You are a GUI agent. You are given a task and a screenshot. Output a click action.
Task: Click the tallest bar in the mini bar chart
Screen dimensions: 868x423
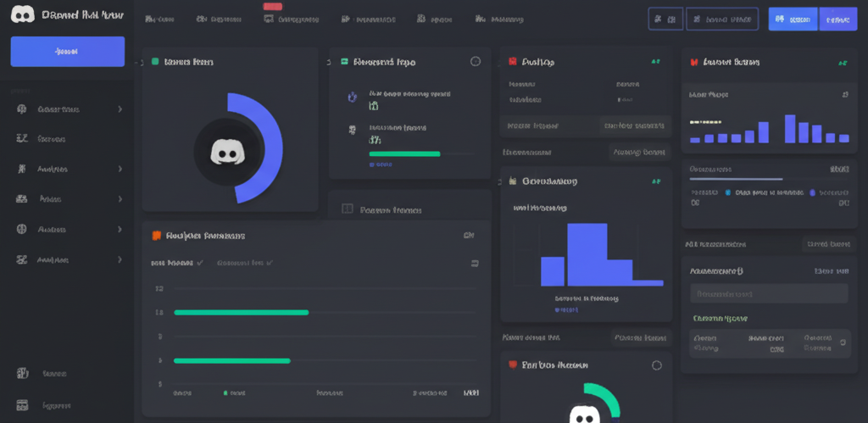click(x=790, y=129)
